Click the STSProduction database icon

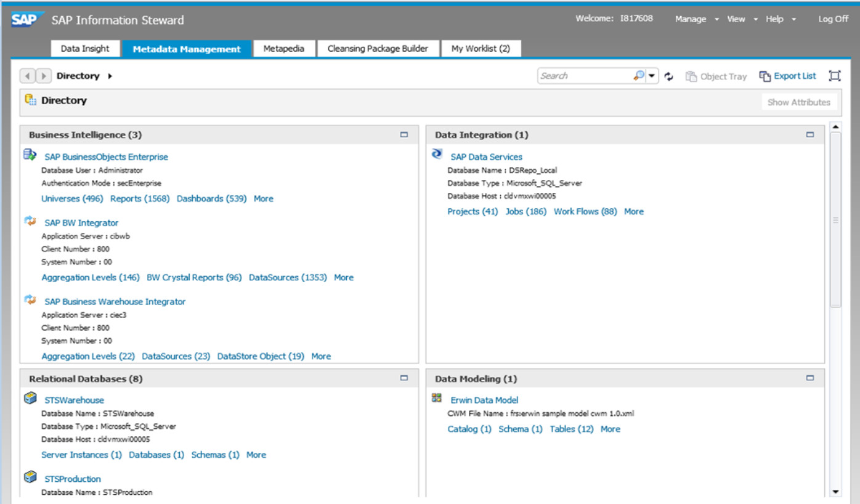(x=30, y=477)
